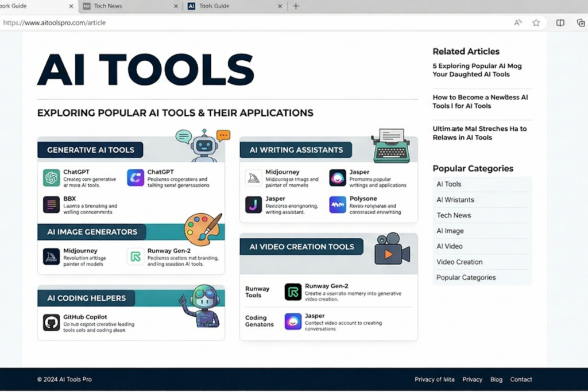Open the article How to Become a Newltess AI
This screenshot has width=588, height=392.
pos(480,102)
